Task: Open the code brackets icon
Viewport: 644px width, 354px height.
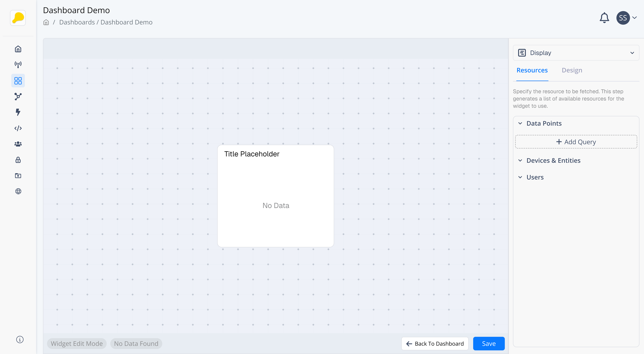Action: (18, 128)
